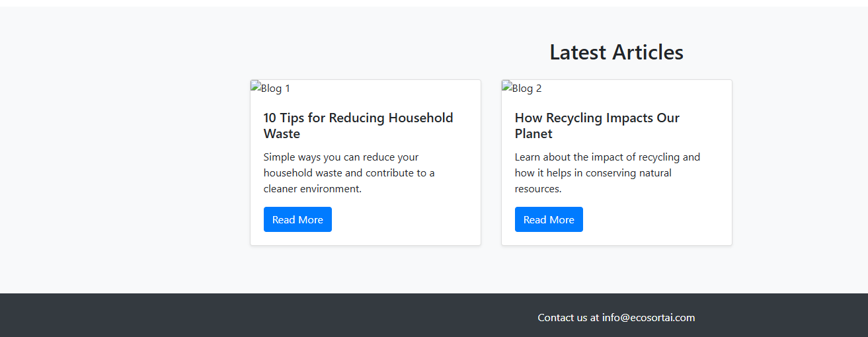Image resolution: width=868 pixels, height=337 pixels.
Task: Click the dark footer bar background
Action: click(264, 316)
